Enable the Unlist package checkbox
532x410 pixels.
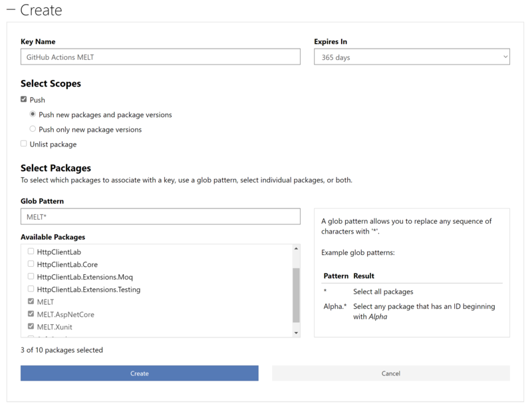(24, 144)
